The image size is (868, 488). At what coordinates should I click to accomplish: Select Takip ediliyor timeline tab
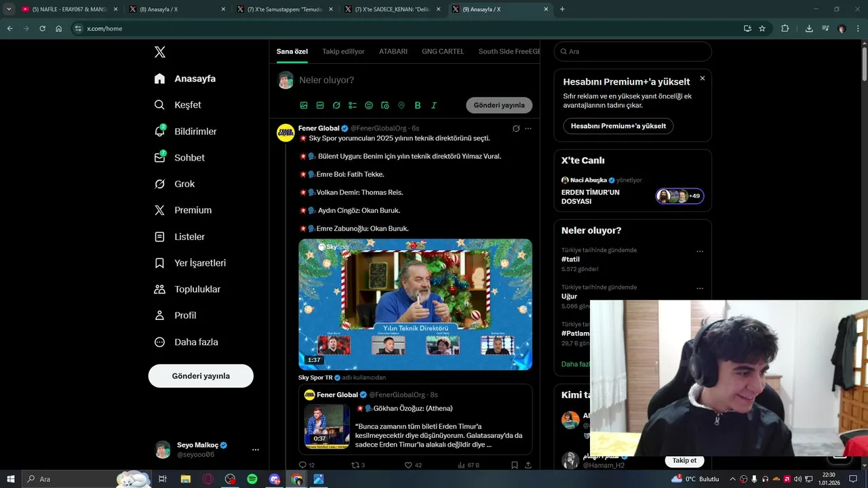coord(343,52)
